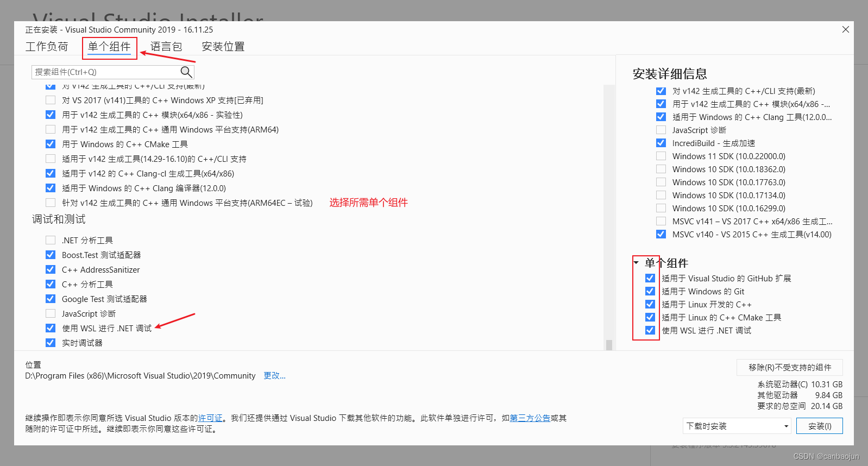Check C++ 通用 Windows 平台支持(ARM64) option
This screenshot has height=466, width=868.
click(x=51, y=129)
